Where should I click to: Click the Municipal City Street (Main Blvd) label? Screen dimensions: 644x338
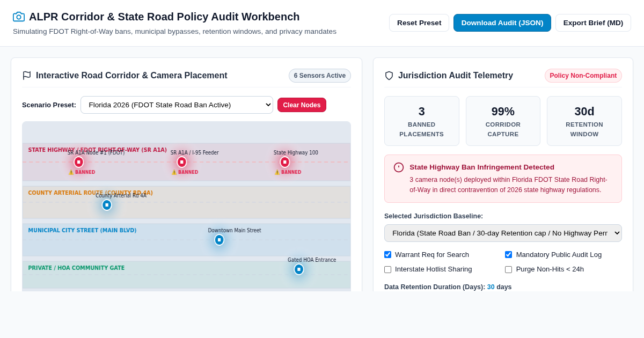82,231
